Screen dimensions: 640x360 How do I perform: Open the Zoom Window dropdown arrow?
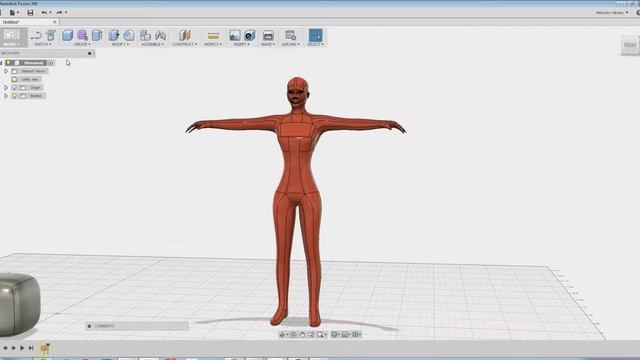(325, 335)
